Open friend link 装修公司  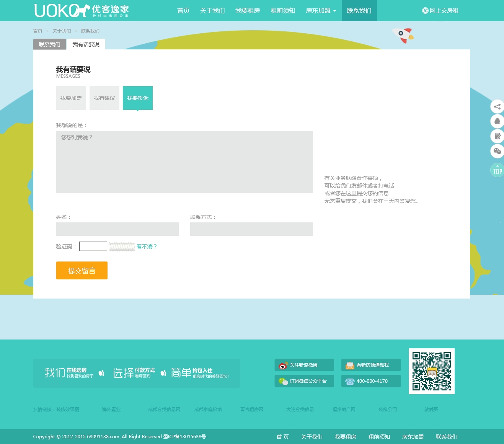coord(388,410)
